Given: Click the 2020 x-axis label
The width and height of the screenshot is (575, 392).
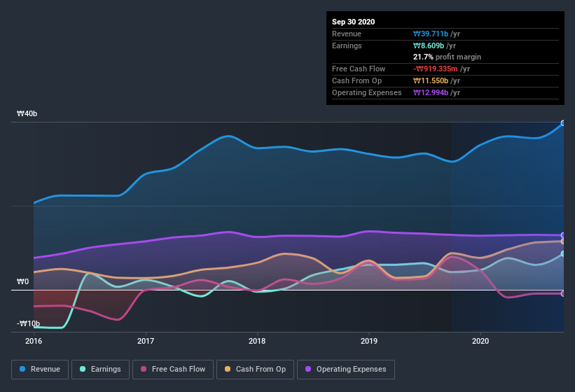Looking at the screenshot, I should pos(480,341).
